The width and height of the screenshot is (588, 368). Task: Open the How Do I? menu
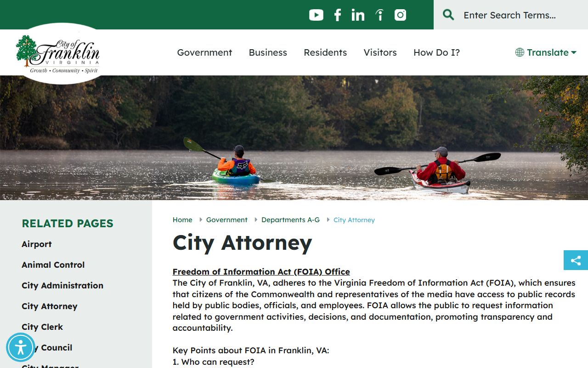(x=436, y=52)
